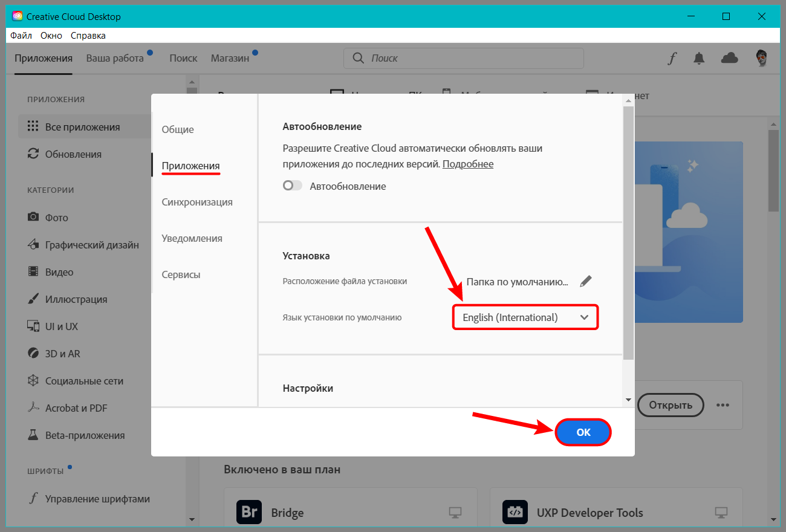
Task: Open the 3D и AR category
Action: (62, 354)
